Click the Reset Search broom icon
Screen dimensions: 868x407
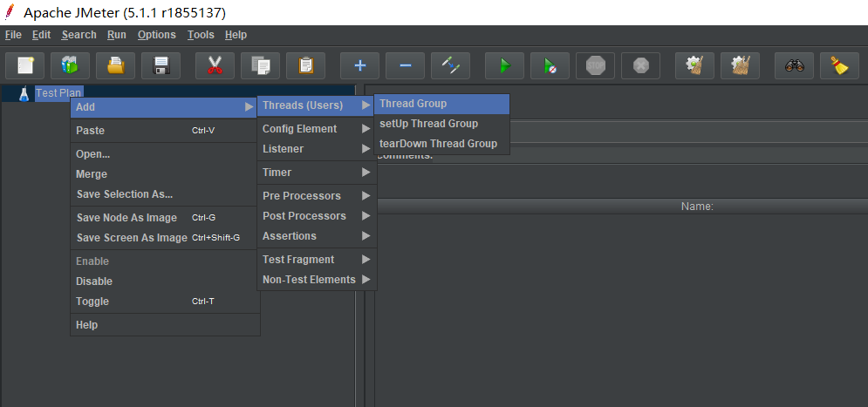[x=839, y=66]
